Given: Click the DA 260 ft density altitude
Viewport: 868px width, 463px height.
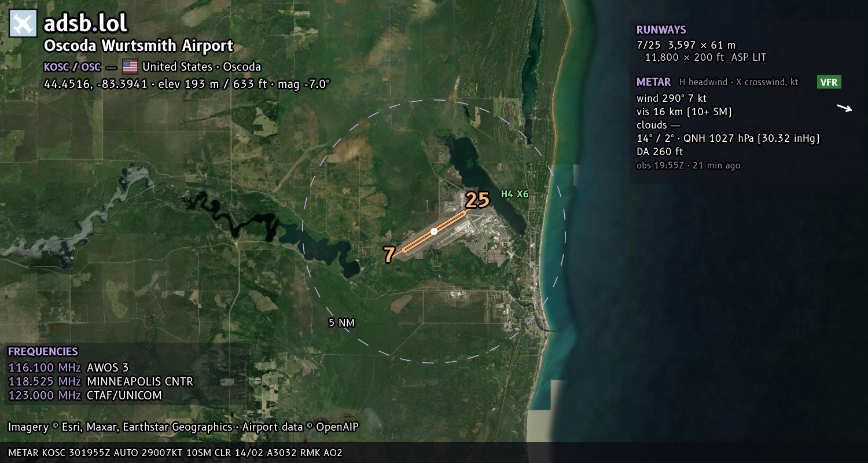Looking at the screenshot, I should tap(660, 152).
